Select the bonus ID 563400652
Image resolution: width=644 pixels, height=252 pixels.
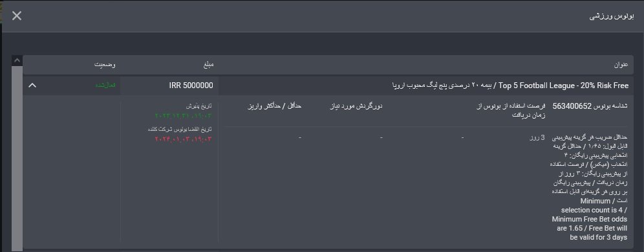(572, 106)
